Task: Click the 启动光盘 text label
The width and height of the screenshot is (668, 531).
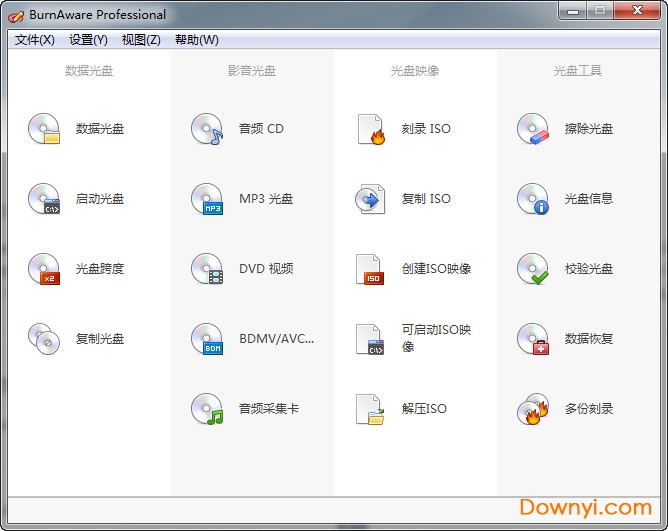Action: 100,199
